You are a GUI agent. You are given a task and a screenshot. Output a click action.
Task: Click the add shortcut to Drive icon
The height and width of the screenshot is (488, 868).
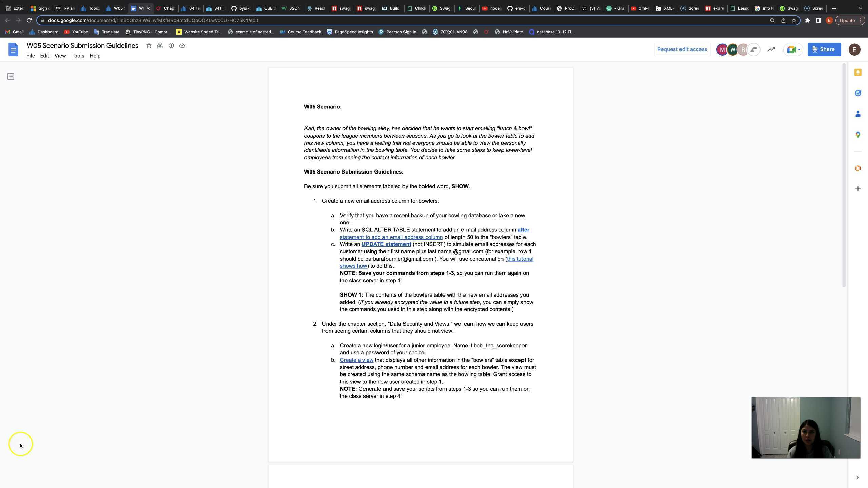pos(160,46)
